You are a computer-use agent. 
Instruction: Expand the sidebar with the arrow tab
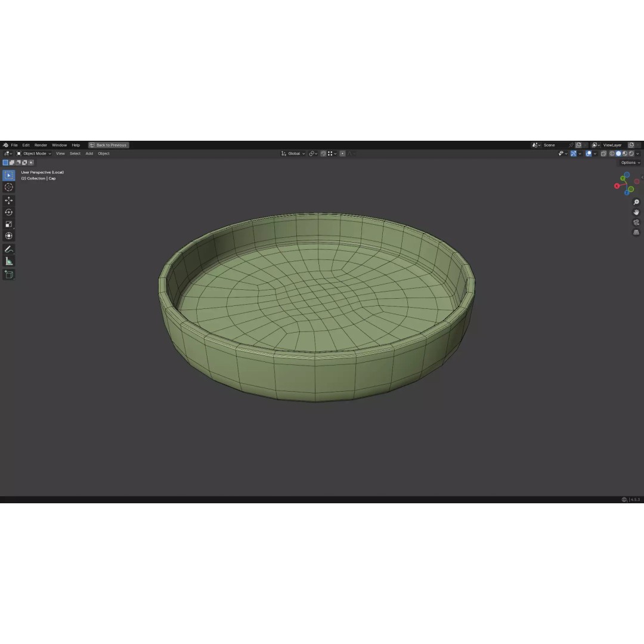click(642, 178)
